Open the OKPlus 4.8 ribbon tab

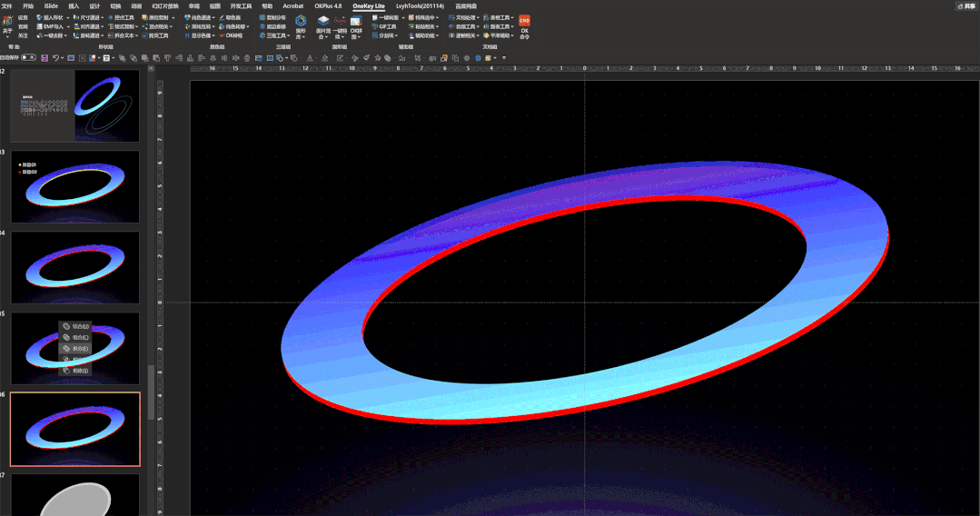328,5
